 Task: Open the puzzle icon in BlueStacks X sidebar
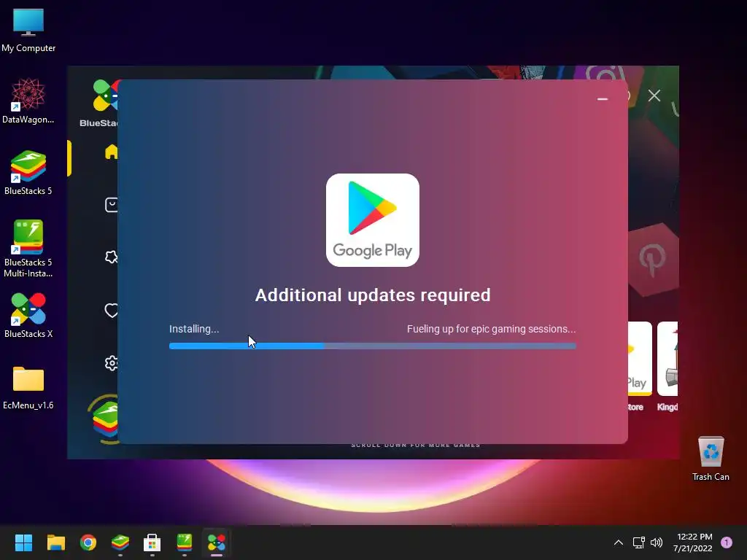coord(112,257)
